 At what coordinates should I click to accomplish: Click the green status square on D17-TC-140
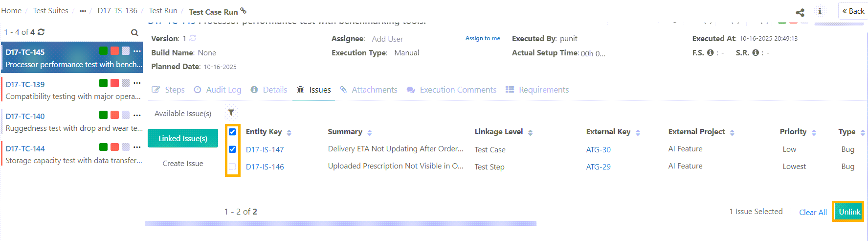click(103, 115)
